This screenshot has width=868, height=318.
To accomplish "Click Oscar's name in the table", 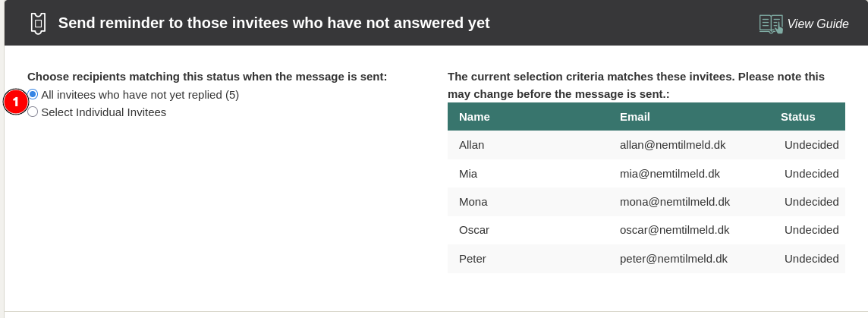I will pos(474,230).
